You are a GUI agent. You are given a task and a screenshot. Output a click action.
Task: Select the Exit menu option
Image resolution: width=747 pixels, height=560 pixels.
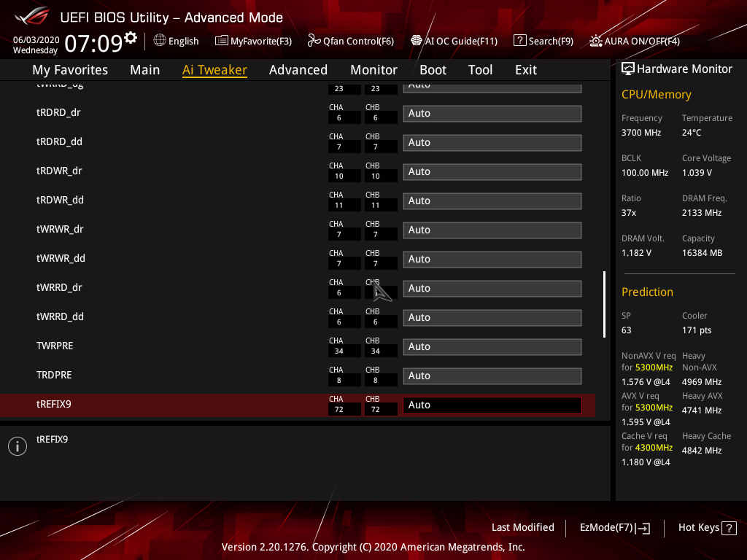pyautogui.click(x=525, y=69)
